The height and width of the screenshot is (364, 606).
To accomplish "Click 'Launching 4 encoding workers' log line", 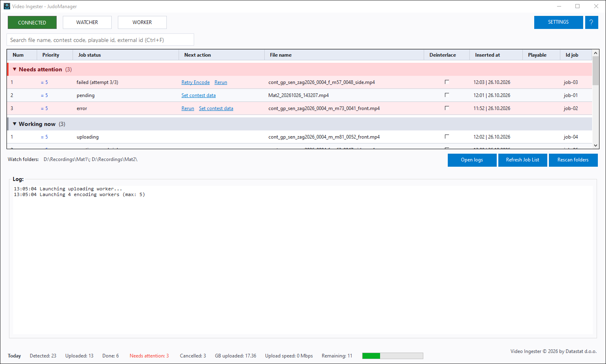I will [x=79, y=195].
